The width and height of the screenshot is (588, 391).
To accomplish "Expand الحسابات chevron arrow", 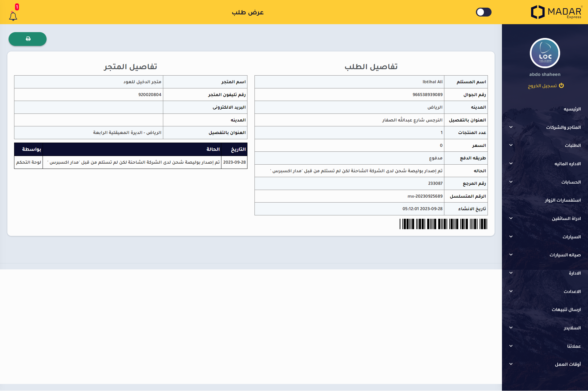I will pyautogui.click(x=511, y=182).
